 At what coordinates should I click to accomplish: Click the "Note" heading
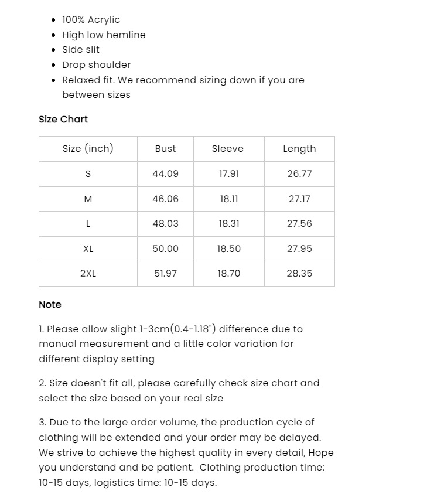pyautogui.click(x=50, y=305)
